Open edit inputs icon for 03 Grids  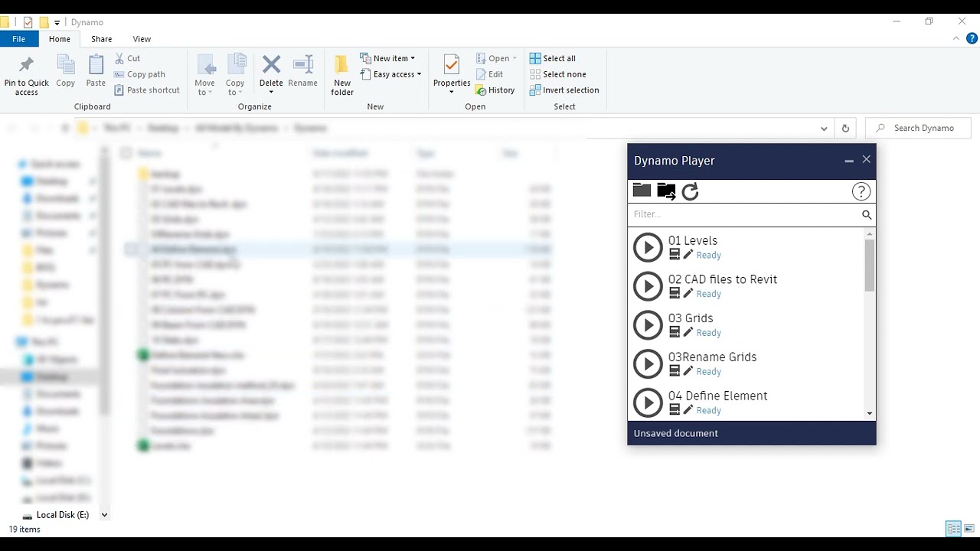click(675, 333)
